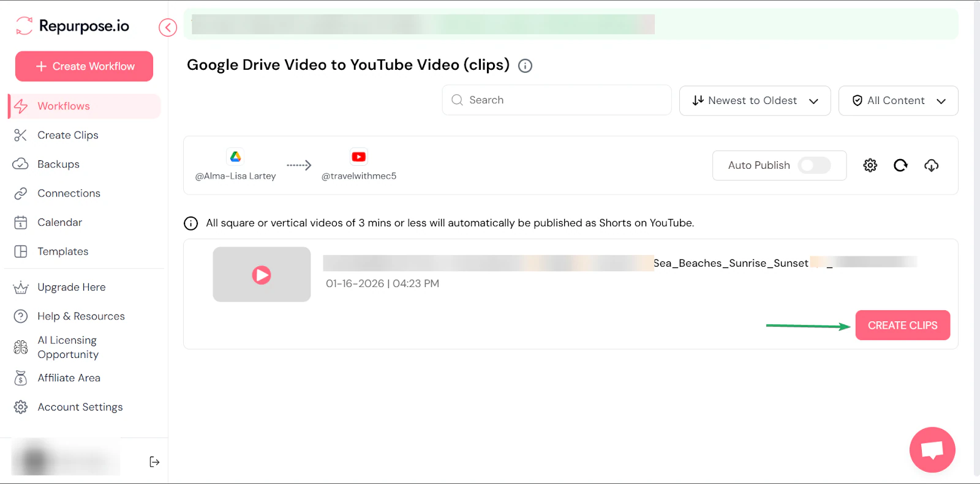Viewport: 980px width, 484px height.
Task: Open the Templates page
Action: (x=62, y=251)
